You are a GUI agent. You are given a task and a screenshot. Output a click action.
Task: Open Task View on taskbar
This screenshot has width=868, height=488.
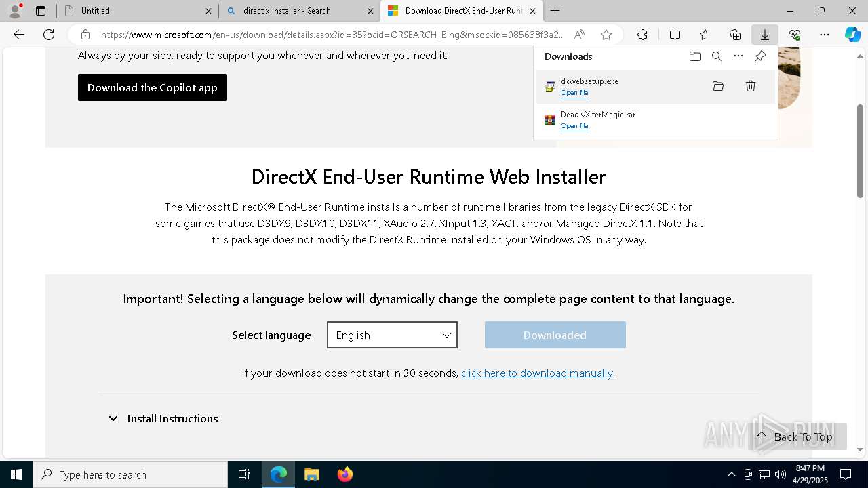click(x=244, y=474)
